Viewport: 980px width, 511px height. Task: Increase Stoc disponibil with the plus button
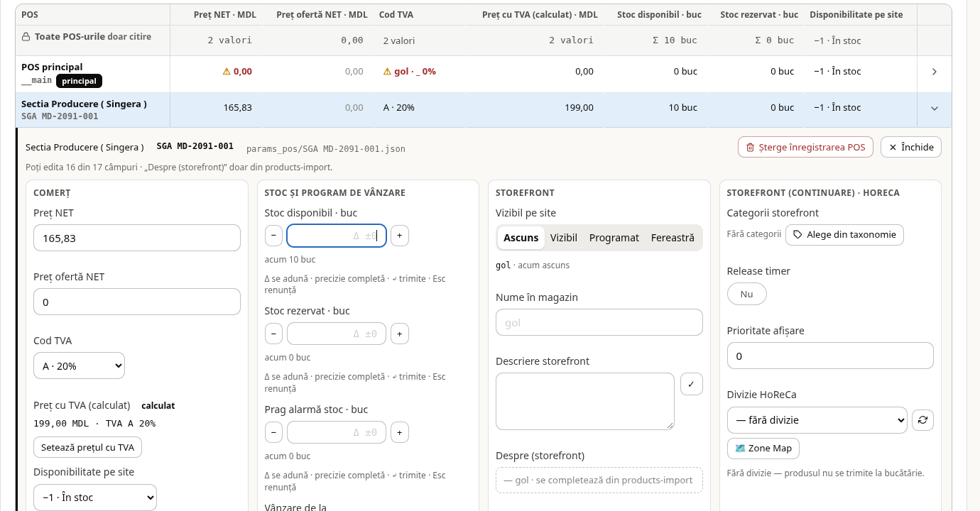400,236
